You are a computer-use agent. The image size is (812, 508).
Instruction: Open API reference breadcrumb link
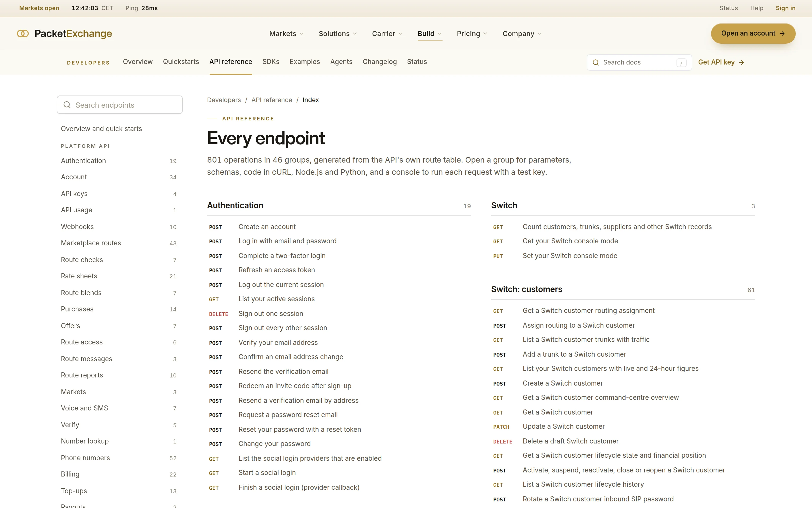click(x=272, y=100)
